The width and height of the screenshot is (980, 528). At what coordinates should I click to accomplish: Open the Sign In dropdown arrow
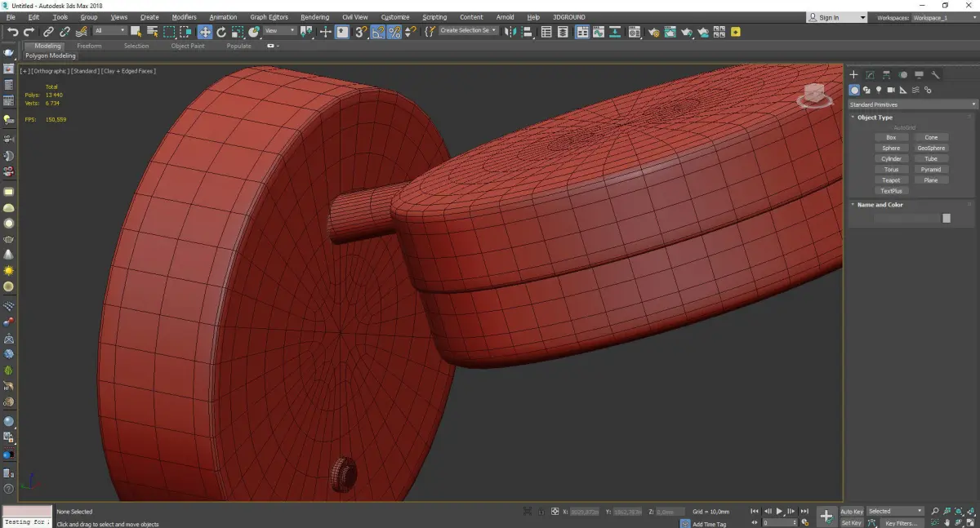tap(862, 17)
